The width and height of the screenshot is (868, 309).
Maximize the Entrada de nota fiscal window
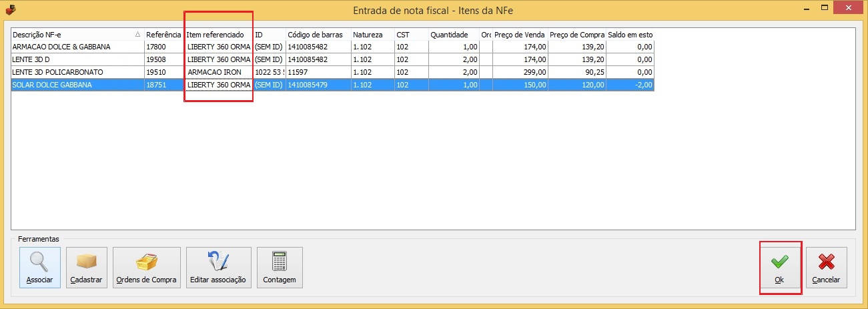pos(826,9)
